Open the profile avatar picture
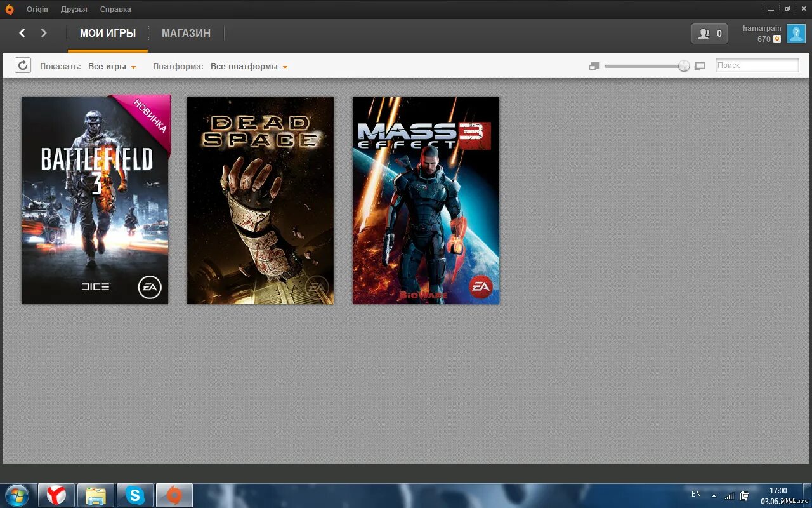The height and width of the screenshot is (508, 812). coord(796,34)
